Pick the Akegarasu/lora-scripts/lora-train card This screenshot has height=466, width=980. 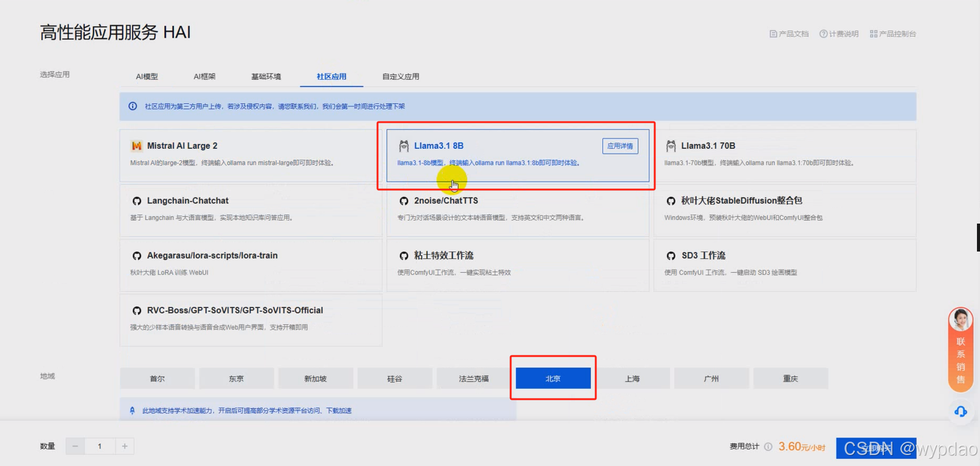click(250, 265)
